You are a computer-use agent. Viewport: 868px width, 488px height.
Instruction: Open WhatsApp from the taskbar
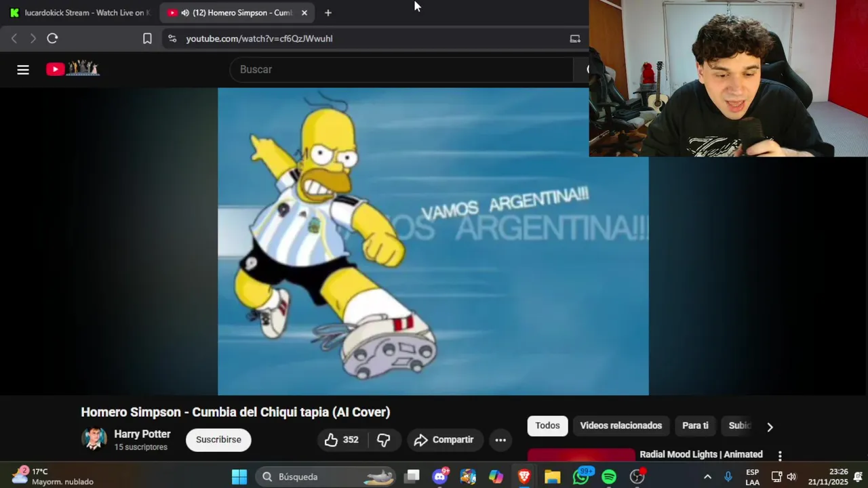pyautogui.click(x=581, y=477)
